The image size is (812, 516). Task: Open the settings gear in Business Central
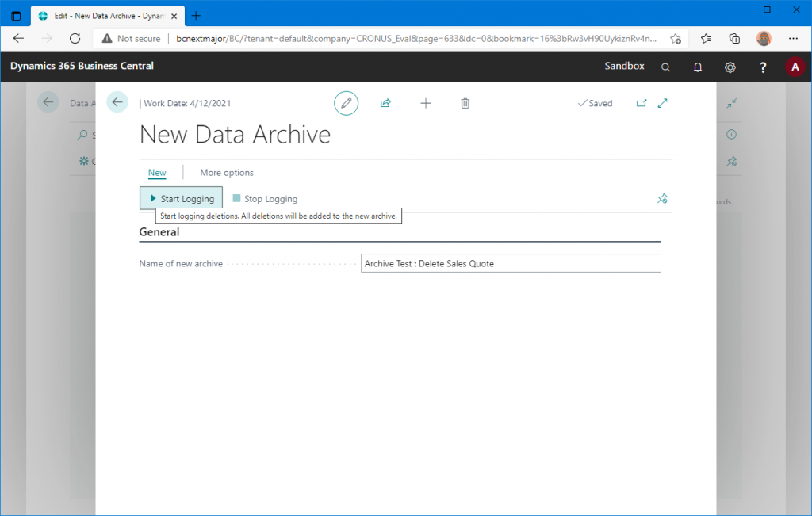(730, 67)
